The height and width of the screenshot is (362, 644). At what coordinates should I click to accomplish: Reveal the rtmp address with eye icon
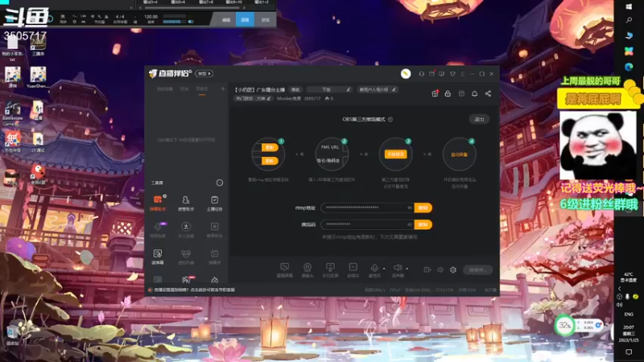(410, 208)
